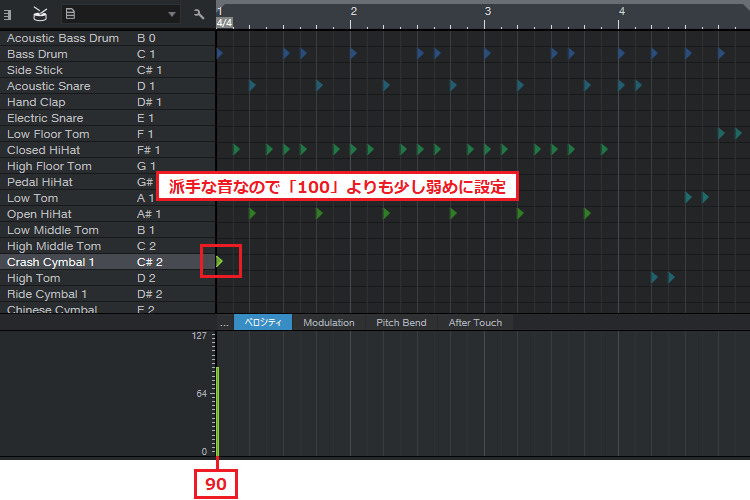Click the first Bass Drum note at bar 1
This screenshot has height=500, width=750.
(219, 53)
